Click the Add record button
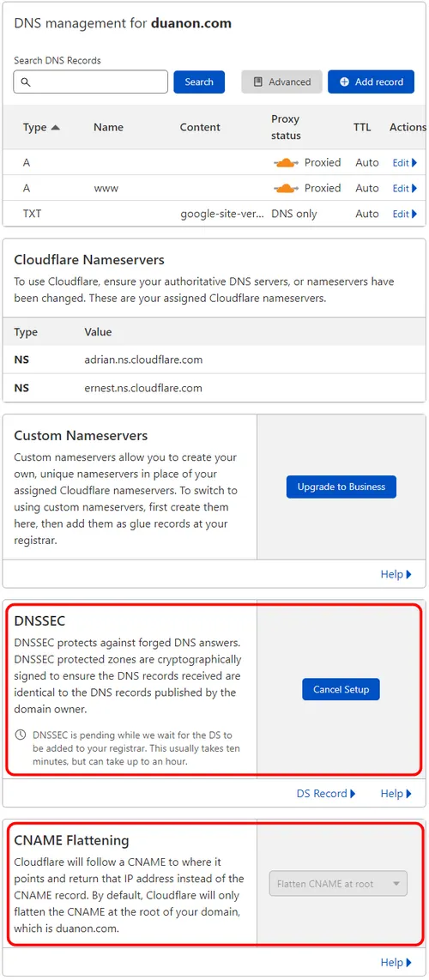429x980 pixels. click(371, 82)
